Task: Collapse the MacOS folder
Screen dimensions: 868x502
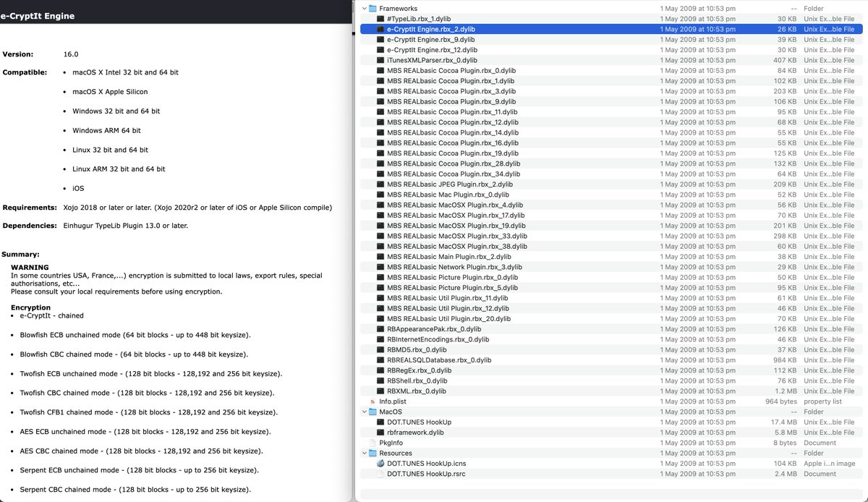Action: (364, 412)
